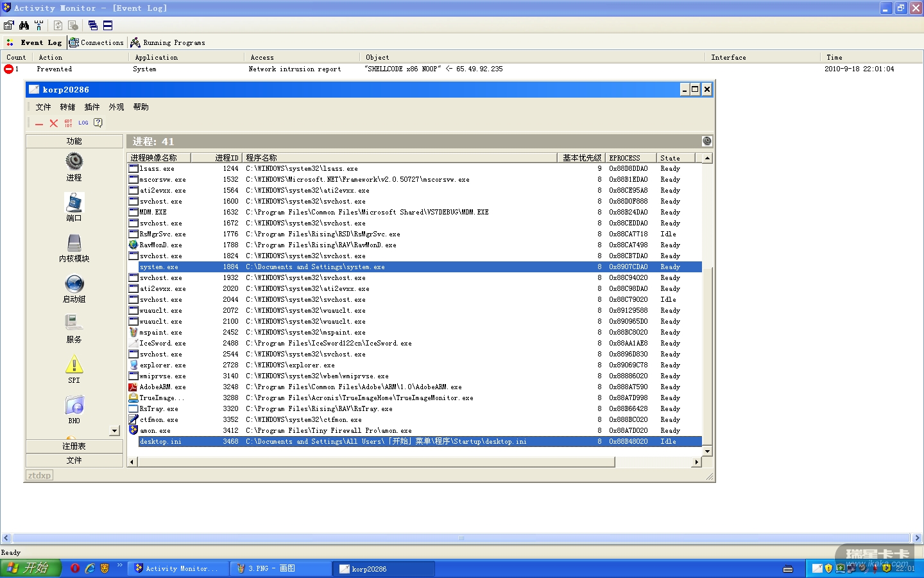The image size is (924, 578).
Task: Open the 服务 services icon
Action: (x=74, y=324)
